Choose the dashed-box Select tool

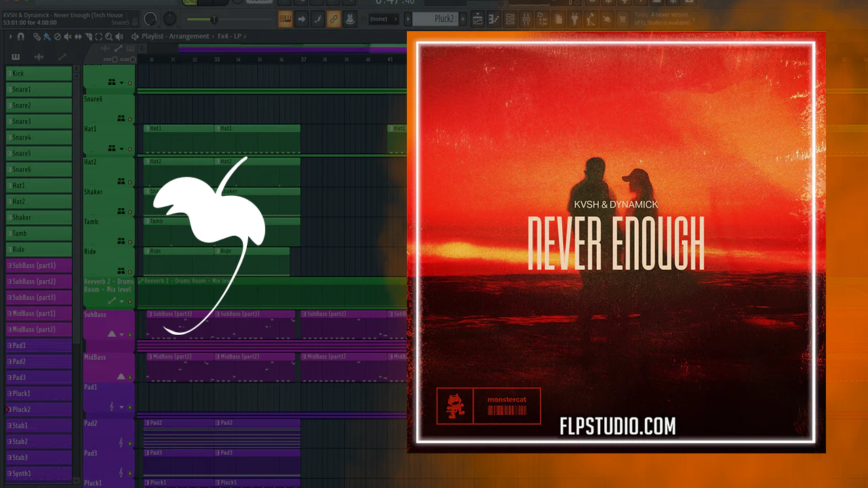coord(99,36)
